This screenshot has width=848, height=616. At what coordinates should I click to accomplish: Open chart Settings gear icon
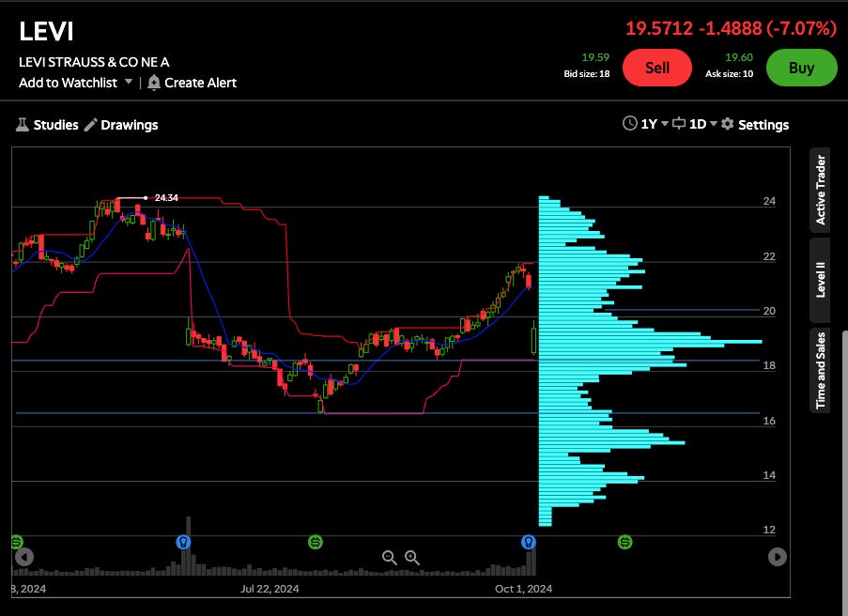tap(728, 124)
